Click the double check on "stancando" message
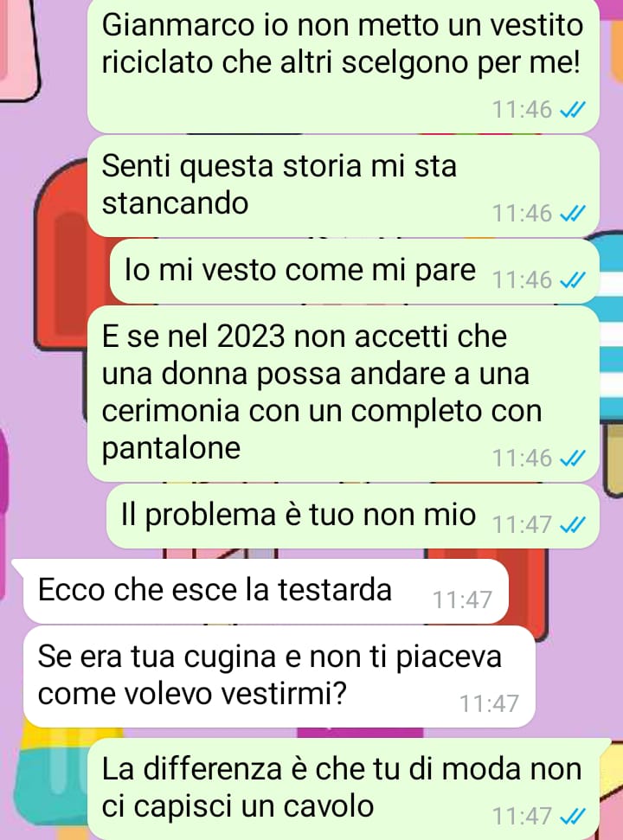 click(x=572, y=214)
